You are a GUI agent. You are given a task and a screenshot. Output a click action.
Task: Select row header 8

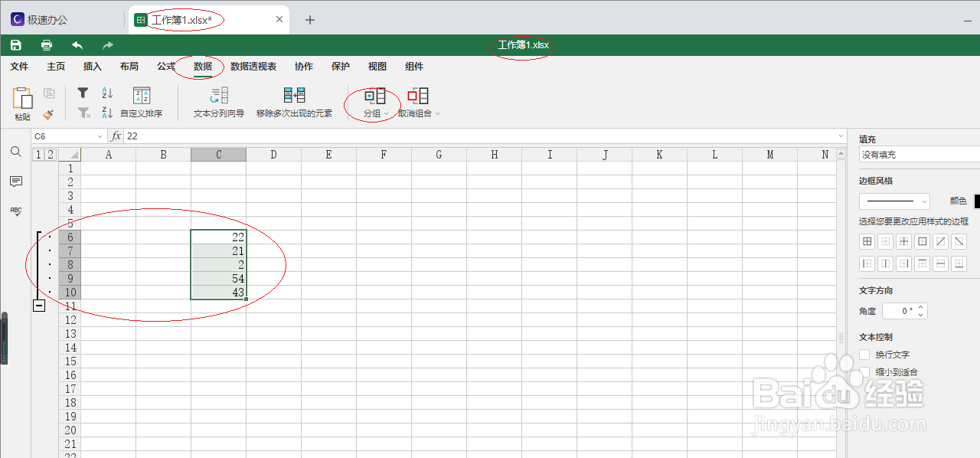70,264
